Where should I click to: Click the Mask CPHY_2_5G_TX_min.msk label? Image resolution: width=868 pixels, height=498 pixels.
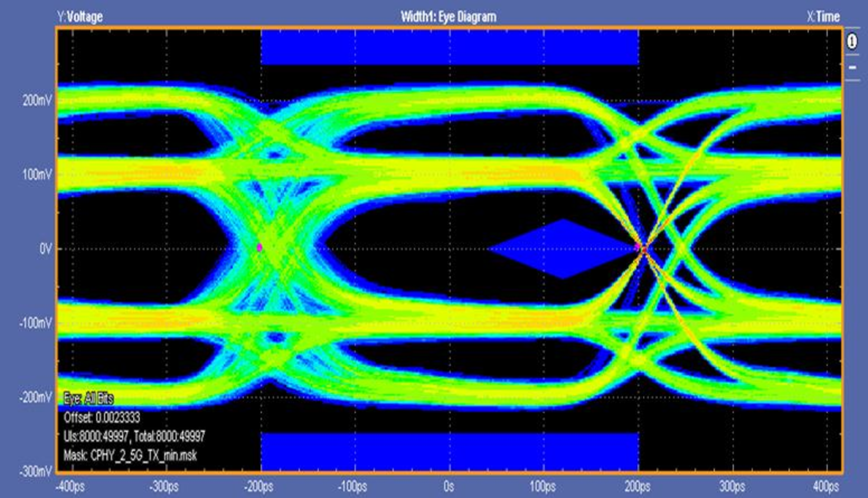tap(130, 455)
